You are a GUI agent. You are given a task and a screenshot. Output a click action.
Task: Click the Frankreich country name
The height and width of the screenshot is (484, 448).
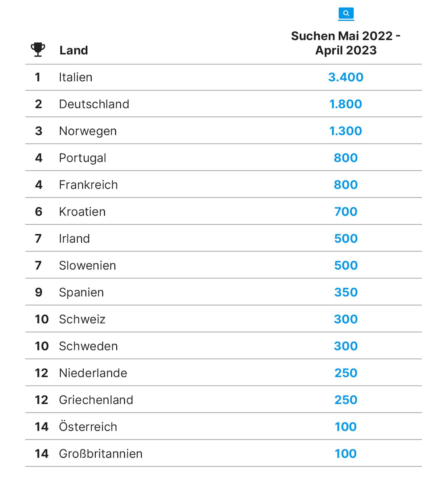[x=88, y=185]
